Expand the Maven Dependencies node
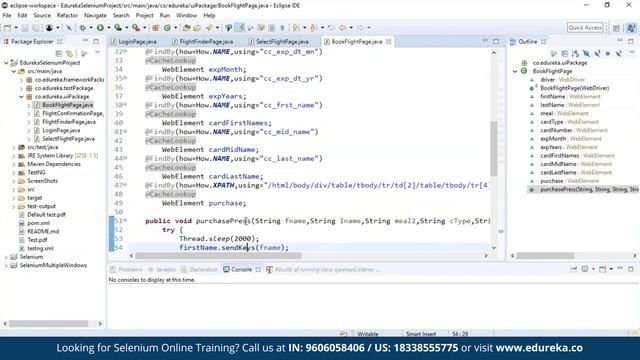This screenshot has width=640, height=360. point(13,164)
